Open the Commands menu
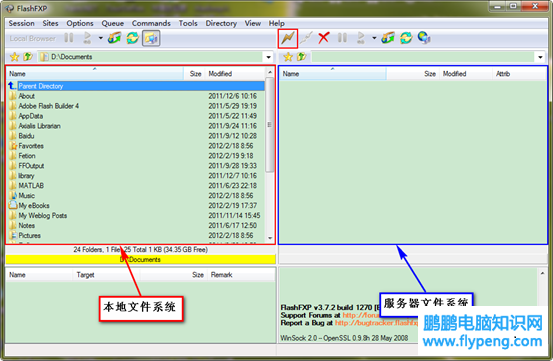This screenshot has height=361, width=553. tap(151, 23)
